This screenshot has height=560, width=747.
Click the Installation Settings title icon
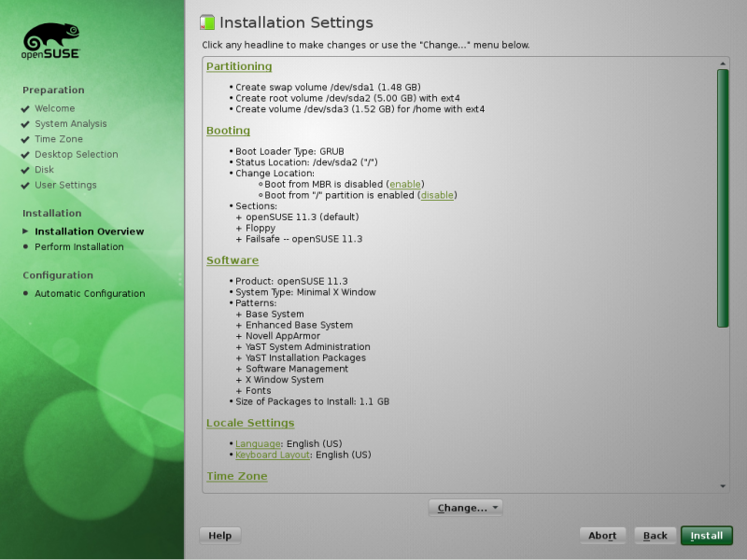point(207,22)
